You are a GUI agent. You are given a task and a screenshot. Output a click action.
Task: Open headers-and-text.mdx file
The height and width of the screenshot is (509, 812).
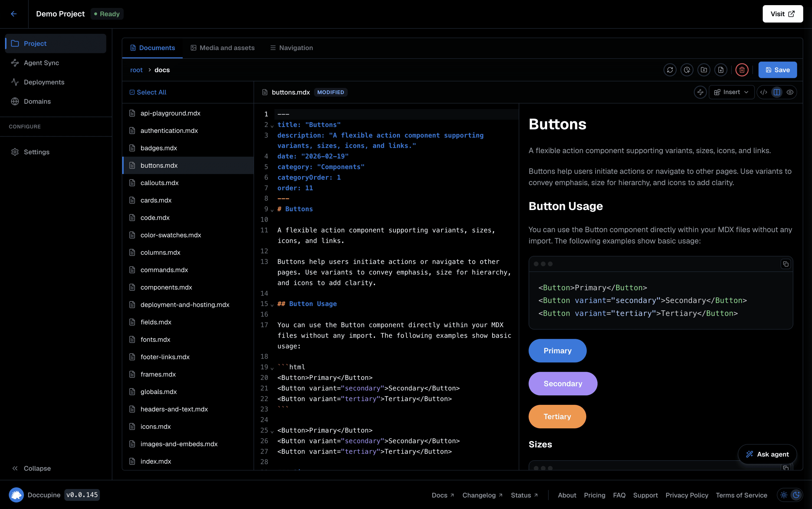click(x=188, y=409)
